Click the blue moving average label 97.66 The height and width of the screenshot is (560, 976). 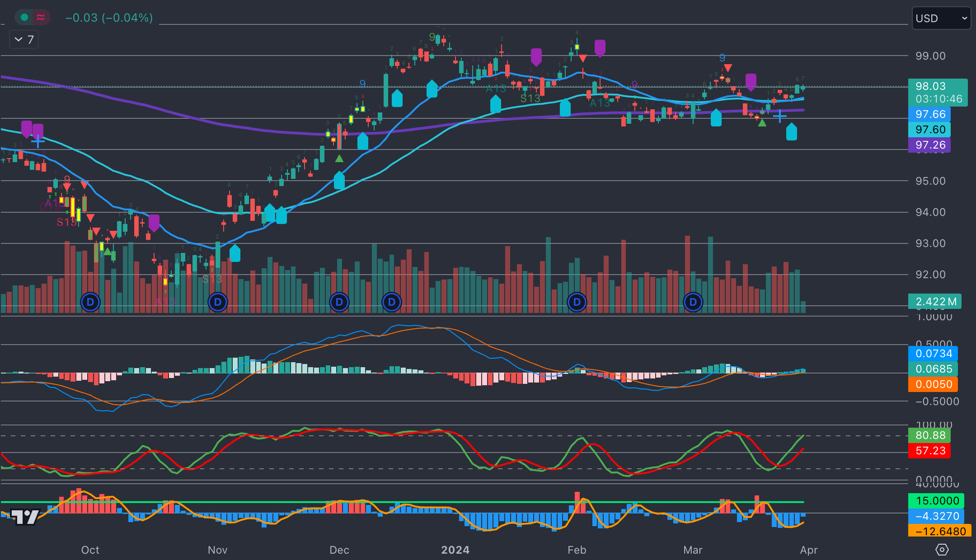pyautogui.click(x=929, y=114)
